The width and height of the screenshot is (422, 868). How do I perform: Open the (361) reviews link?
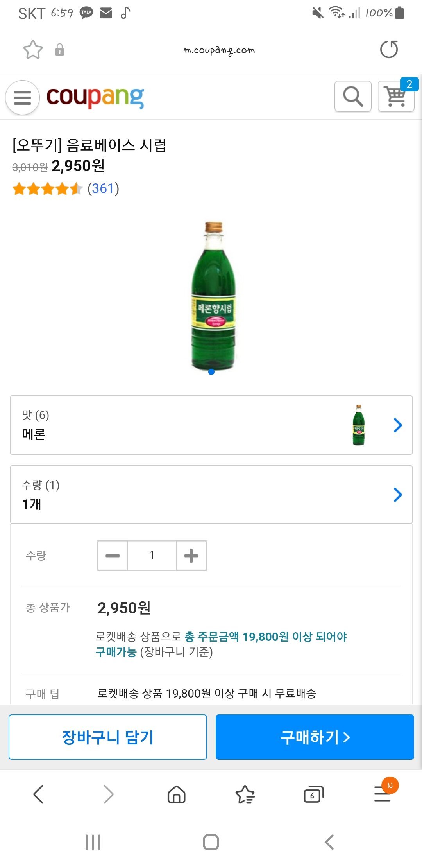point(103,188)
